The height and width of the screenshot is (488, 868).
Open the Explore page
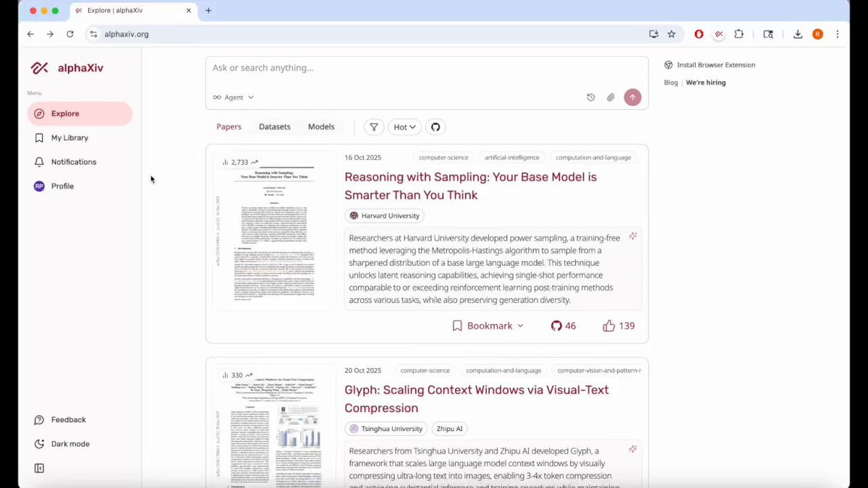80,114
